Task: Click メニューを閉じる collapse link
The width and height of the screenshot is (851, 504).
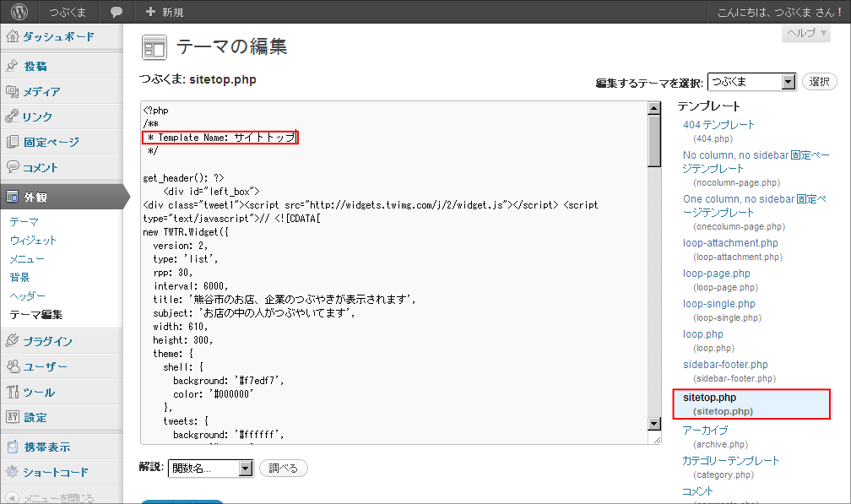Action: tap(58, 498)
